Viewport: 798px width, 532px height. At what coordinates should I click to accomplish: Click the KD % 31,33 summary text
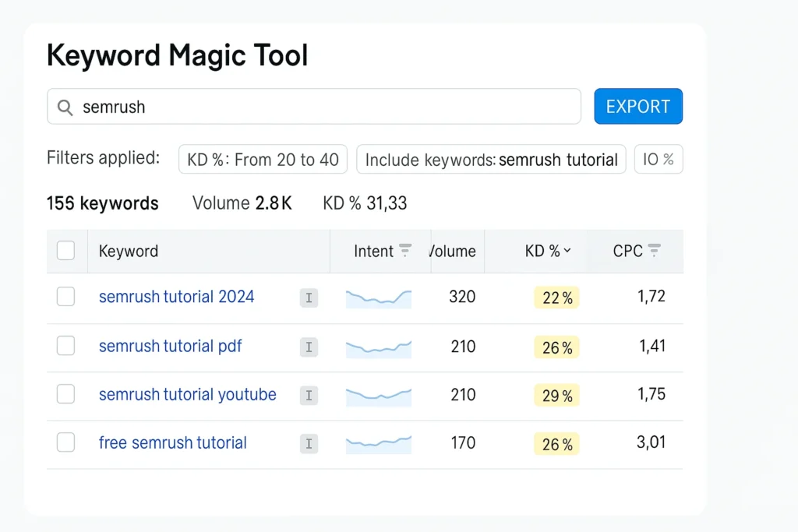click(365, 203)
